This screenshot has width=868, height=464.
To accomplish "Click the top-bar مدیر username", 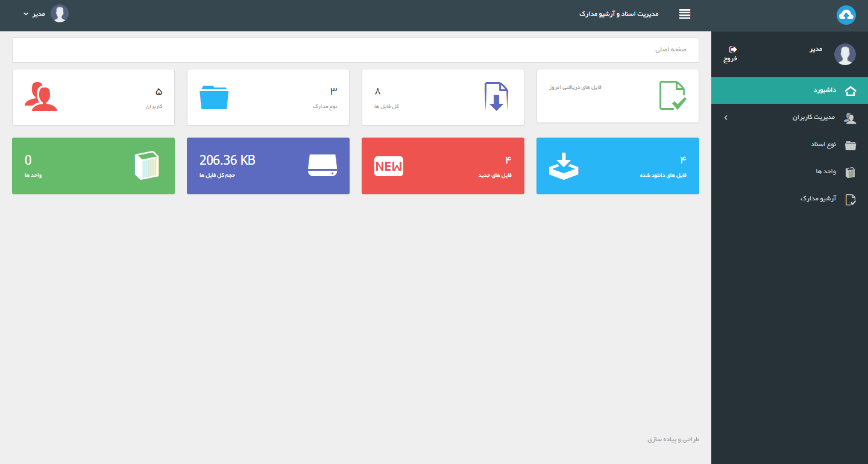I will coord(39,13).
